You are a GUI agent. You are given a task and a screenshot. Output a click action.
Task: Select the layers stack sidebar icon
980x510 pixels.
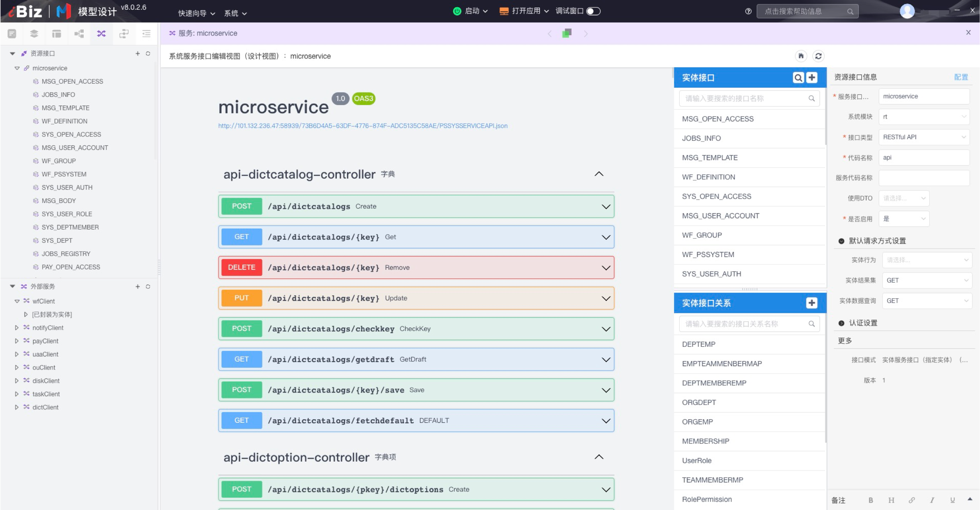click(34, 34)
